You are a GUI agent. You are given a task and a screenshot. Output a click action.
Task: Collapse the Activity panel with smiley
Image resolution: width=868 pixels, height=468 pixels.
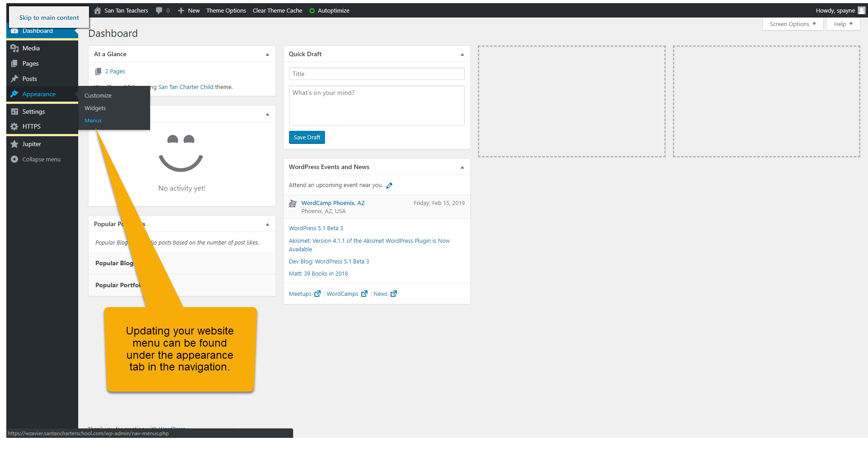click(x=267, y=114)
